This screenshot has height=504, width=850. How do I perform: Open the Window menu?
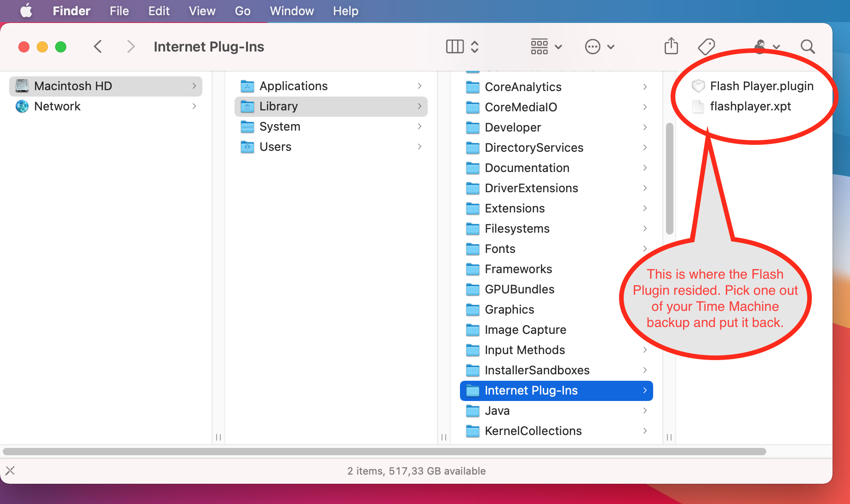pos(292,11)
